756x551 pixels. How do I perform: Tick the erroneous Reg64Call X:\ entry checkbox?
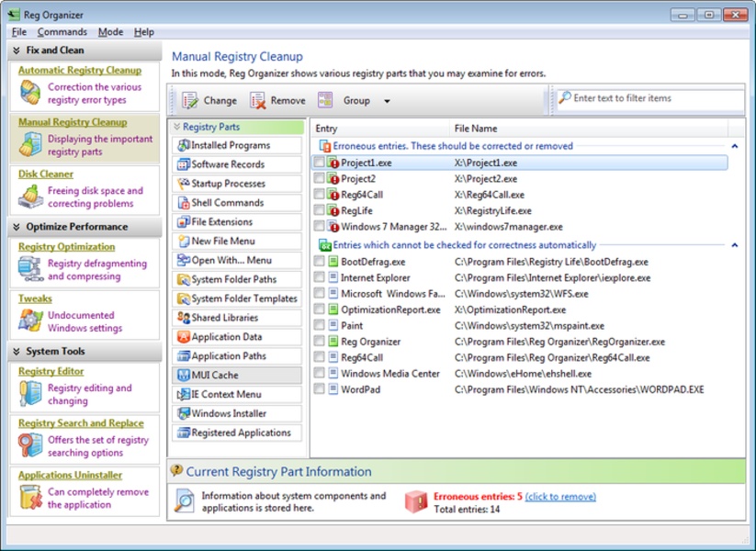[x=319, y=194]
